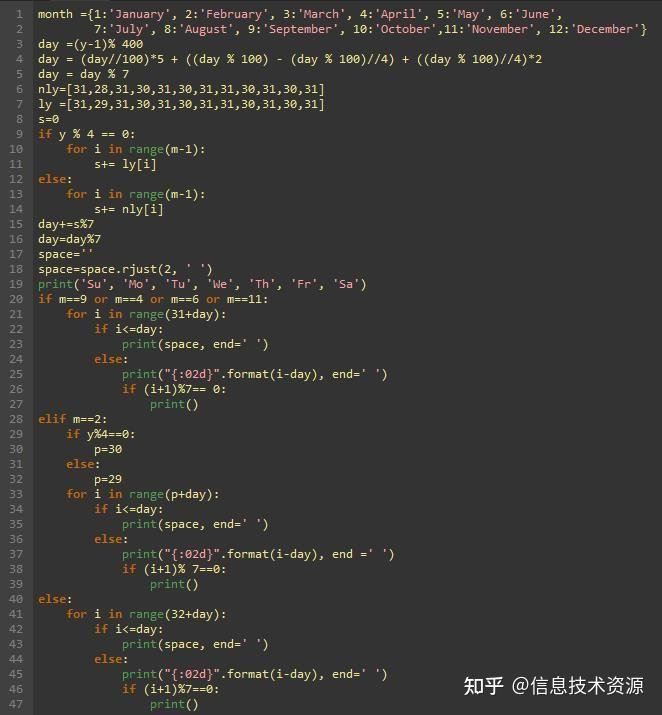Click line number 47 in the gutter
The image size is (662, 715).
(16, 704)
